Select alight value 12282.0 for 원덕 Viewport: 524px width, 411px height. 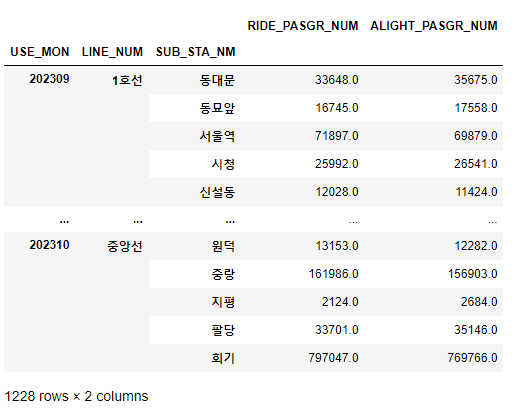pos(476,246)
